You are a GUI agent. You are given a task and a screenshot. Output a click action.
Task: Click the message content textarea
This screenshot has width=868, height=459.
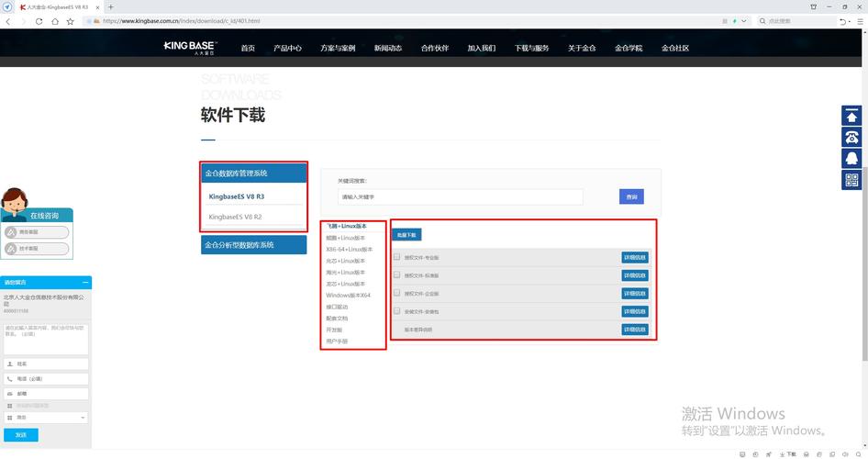point(46,340)
